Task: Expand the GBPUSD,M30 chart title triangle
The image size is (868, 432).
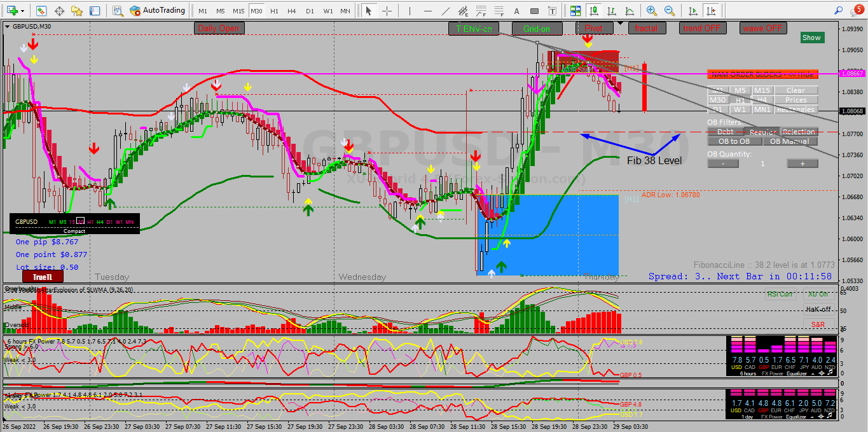Action: 7,26
